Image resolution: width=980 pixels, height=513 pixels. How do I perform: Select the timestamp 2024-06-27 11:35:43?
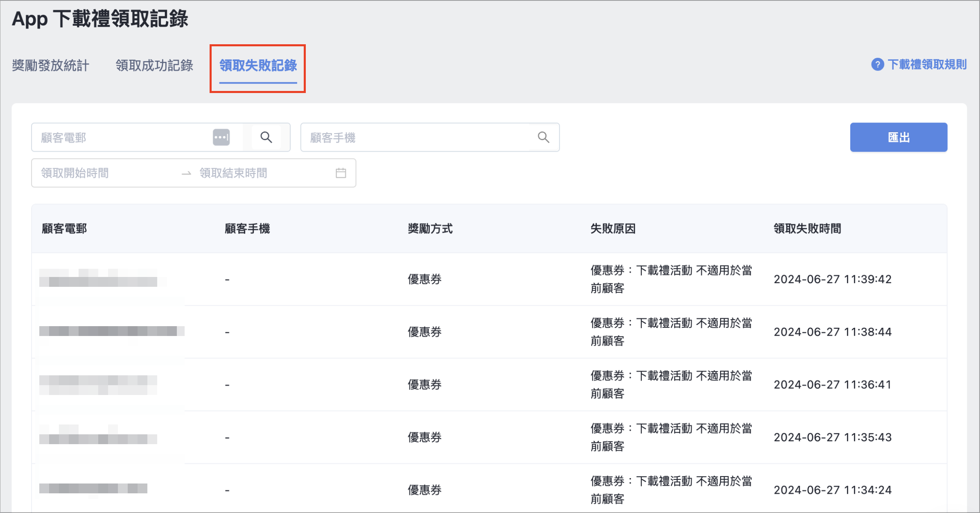(x=833, y=438)
